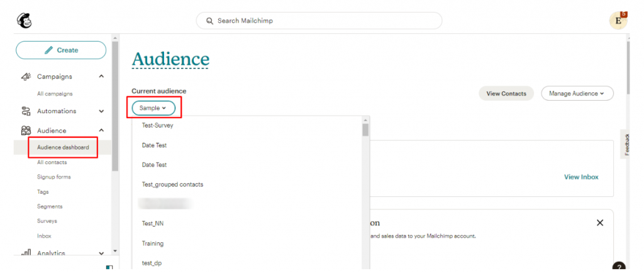Image resolution: width=644 pixels, height=273 pixels.
Task: Open the account avatar E menu
Action: point(618,21)
